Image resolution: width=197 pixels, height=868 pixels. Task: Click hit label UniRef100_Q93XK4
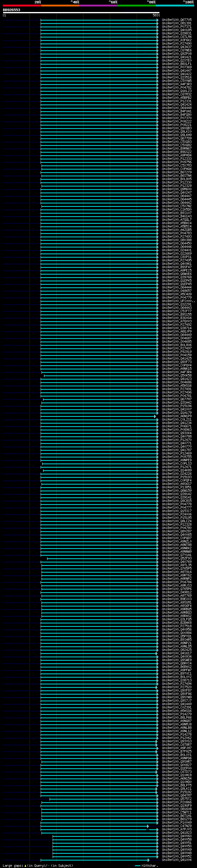pyautogui.click(x=176, y=433)
